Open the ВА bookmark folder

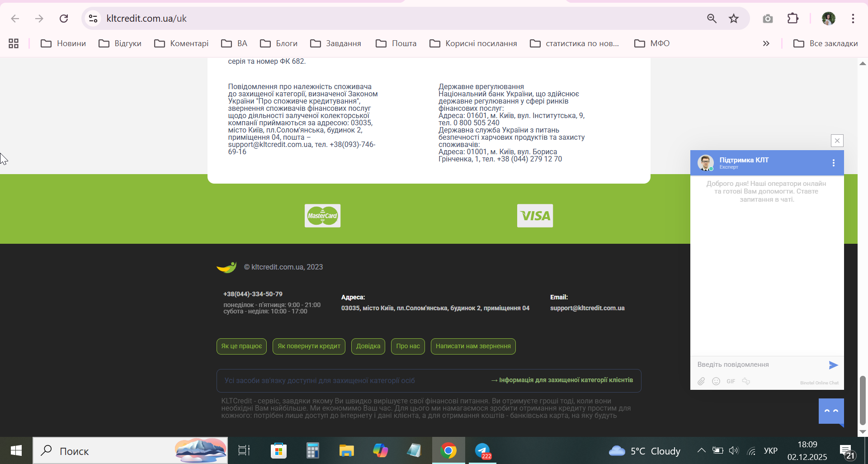pos(234,43)
